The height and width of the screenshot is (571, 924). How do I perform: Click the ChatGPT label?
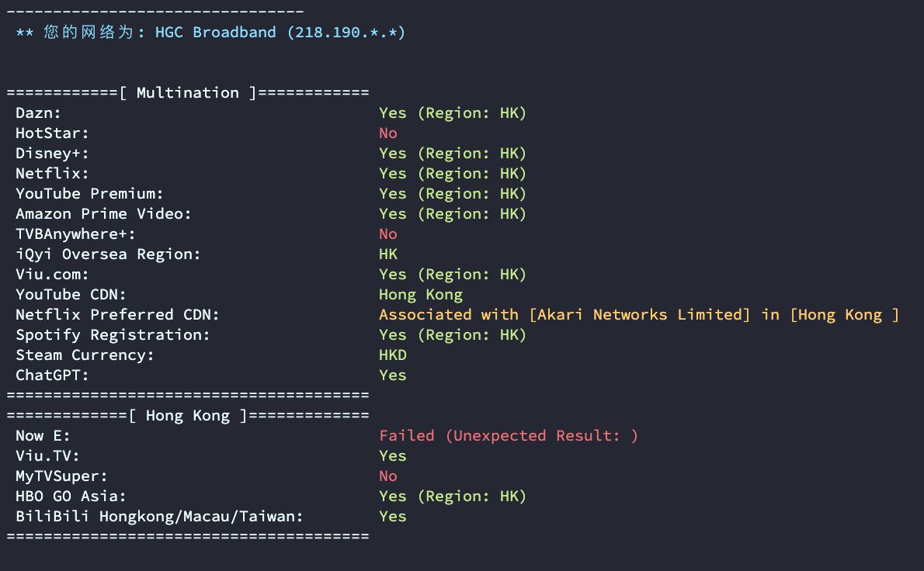52,375
